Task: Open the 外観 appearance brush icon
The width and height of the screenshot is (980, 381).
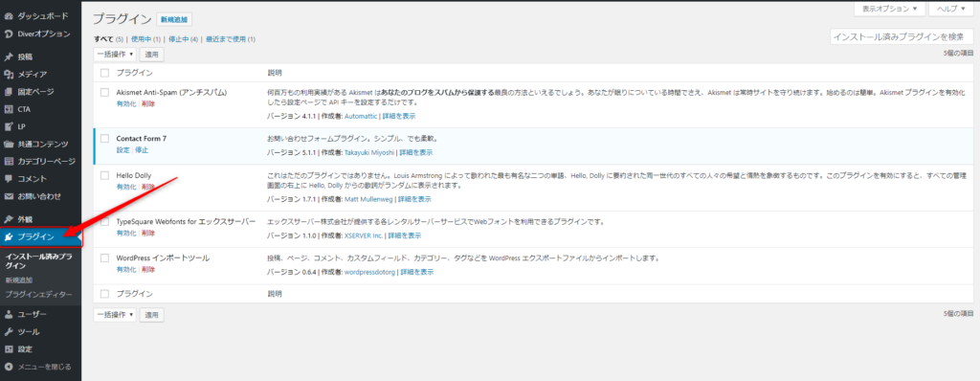Action: point(9,219)
